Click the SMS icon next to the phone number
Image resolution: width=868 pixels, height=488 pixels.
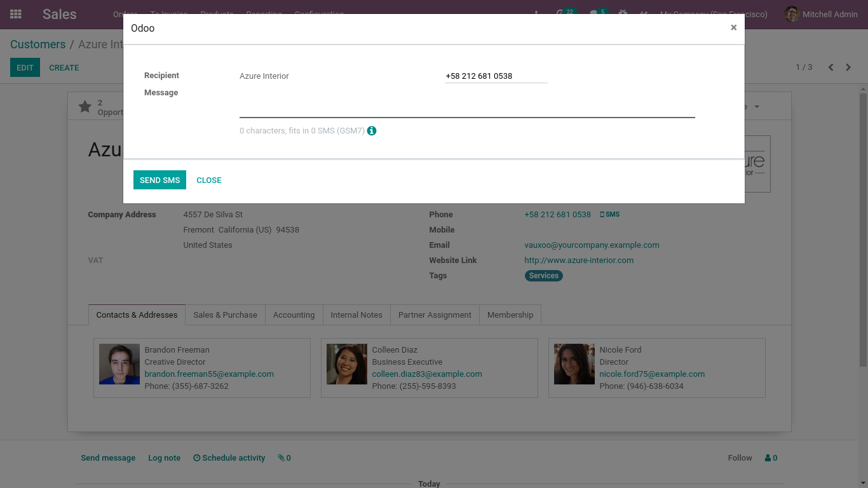coord(609,215)
